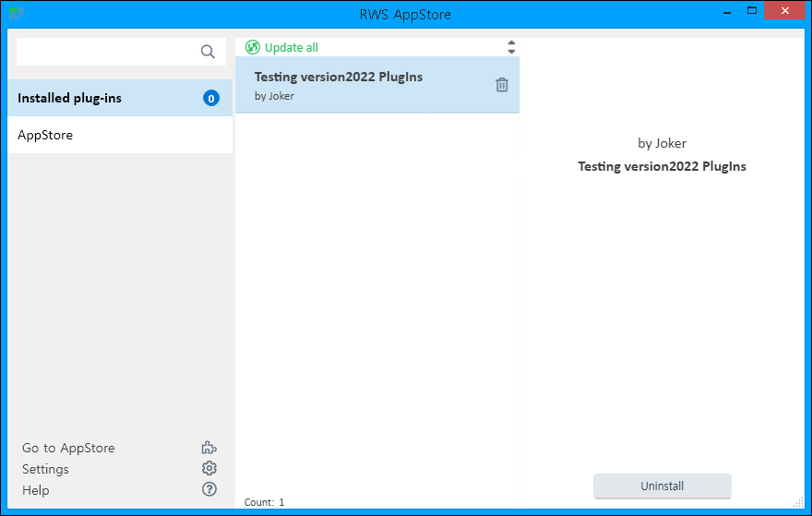Click the Count: 1 status text
This screenshot has height=516, width=812.
(x=264, y=502)
